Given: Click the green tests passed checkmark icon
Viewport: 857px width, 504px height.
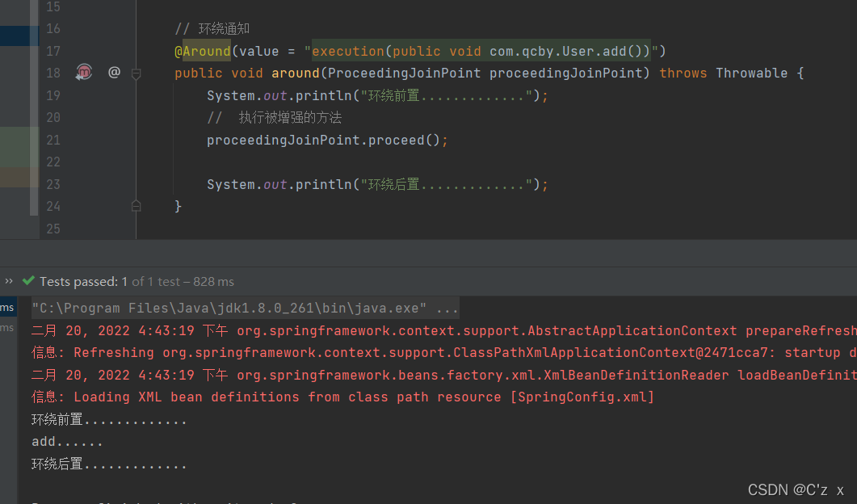Looking at the screenshot, I should [28, 281].
